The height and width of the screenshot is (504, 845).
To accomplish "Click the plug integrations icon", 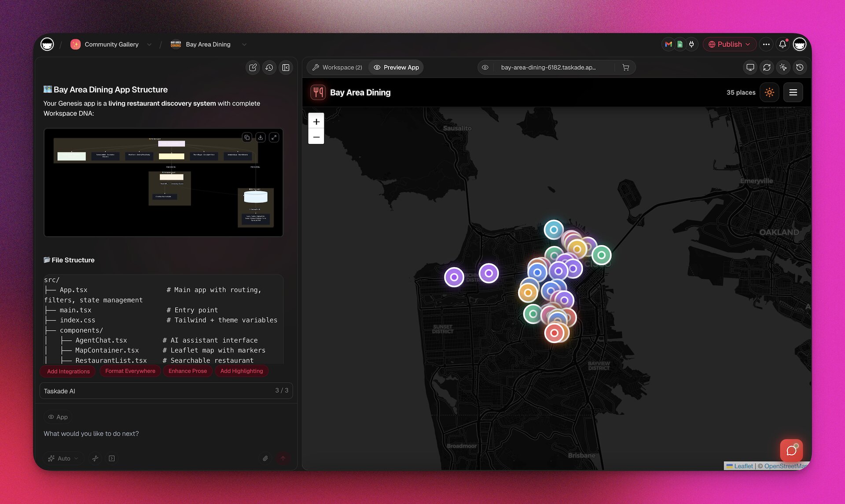I will point(691,44).
